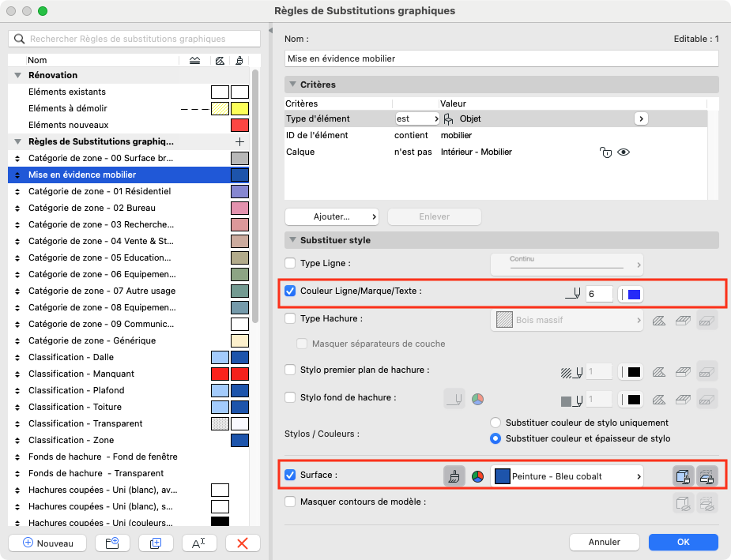Open the Bois massif hatch dropdown
Image resolution: width=731 pixels, height=560 pixels.
567,320
